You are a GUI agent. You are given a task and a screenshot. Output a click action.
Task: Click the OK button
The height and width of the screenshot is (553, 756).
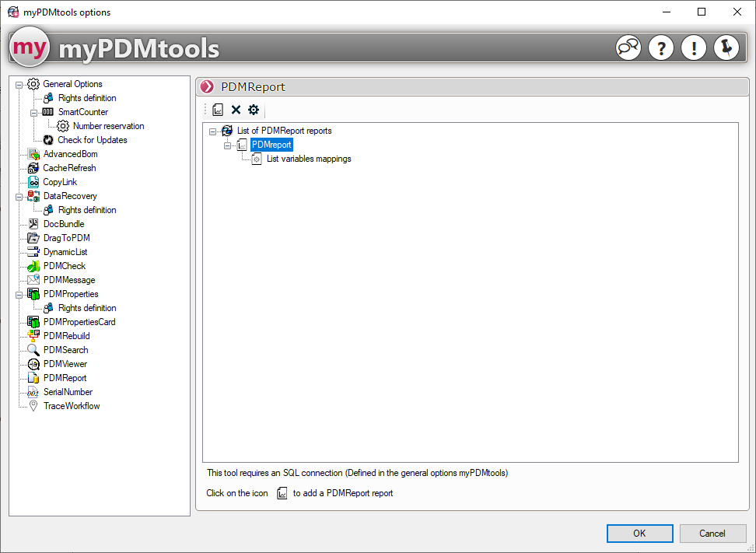click(x=639, y=534)
